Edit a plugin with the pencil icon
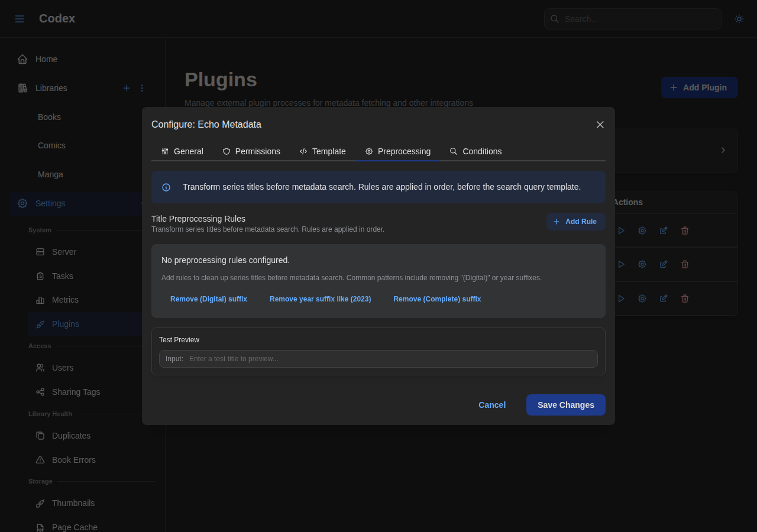The width and height of the screenshot is (757, 532). (x=663, y=230)
